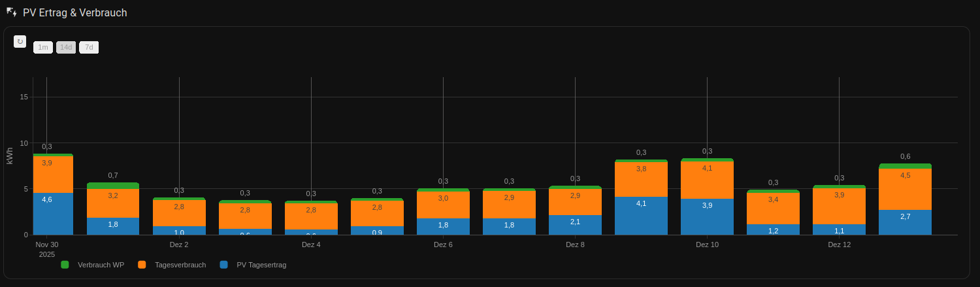Screen dimensions: 980x287
Task: Click the green 0,7 cap segment
Action: [113, 186]
